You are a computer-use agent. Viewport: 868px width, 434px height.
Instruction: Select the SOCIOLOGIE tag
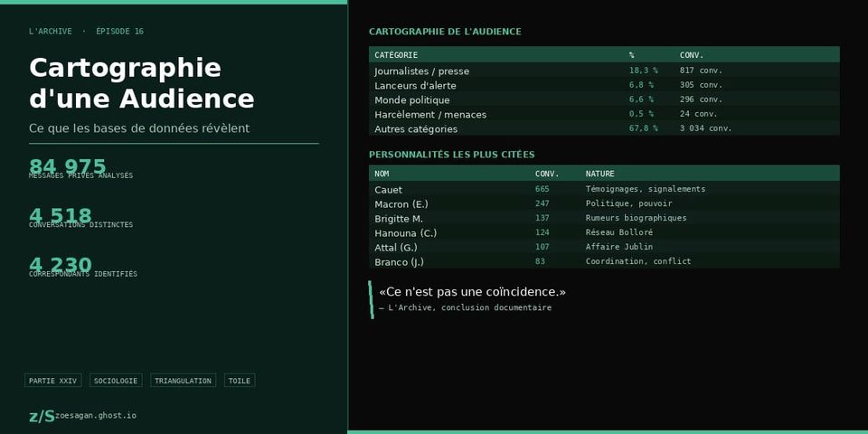pyautogui.click(x=116, y=381)
